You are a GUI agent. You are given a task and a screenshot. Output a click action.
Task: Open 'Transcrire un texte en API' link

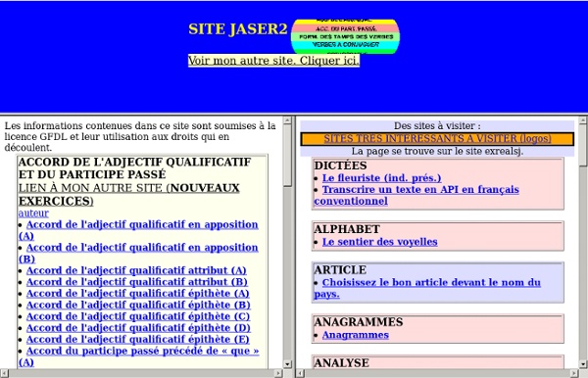pos(416,195)
